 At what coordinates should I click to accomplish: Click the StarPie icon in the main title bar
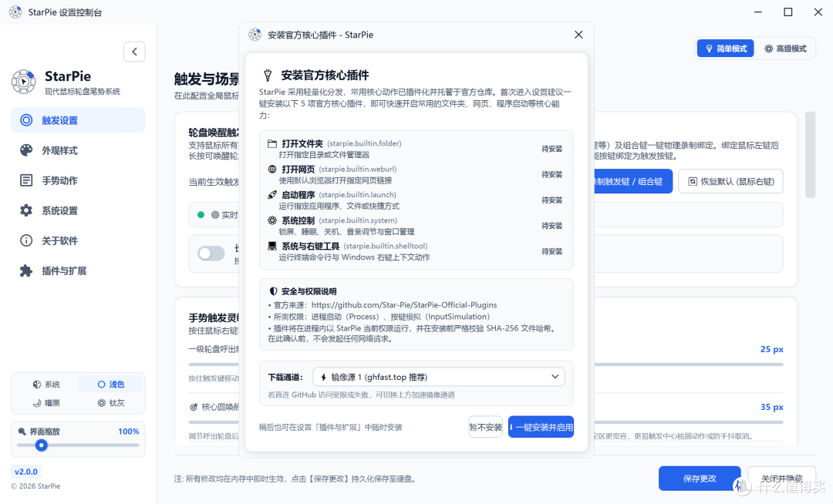click(15, 12)
